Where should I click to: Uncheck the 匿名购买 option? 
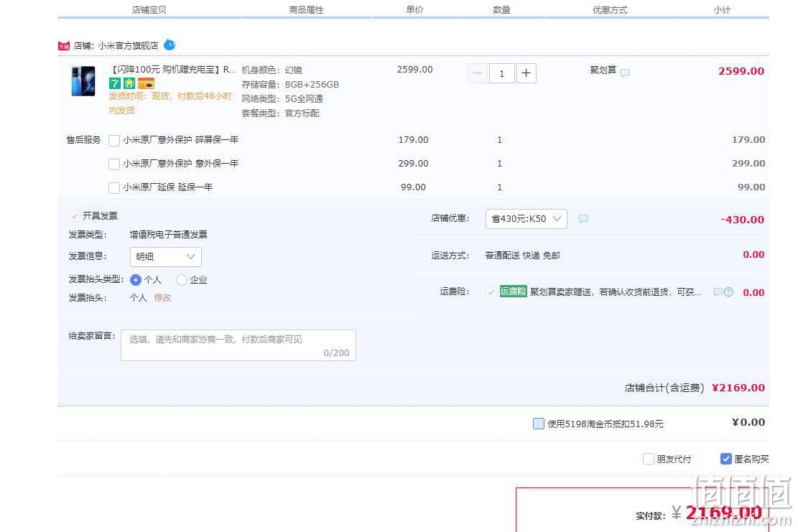pyautogui.click(x=726, y=459)
